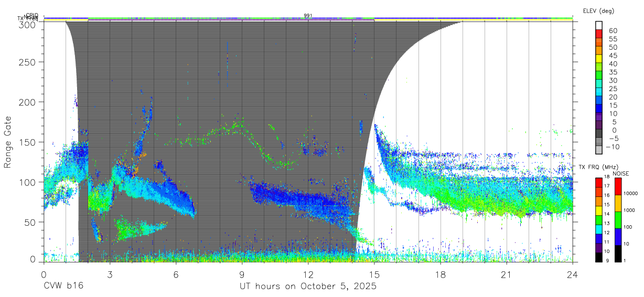Click the CPID color strip above the plot
The height and width of the screenshot is (297, 644).
pyautogui.click(x=308, y=18)
